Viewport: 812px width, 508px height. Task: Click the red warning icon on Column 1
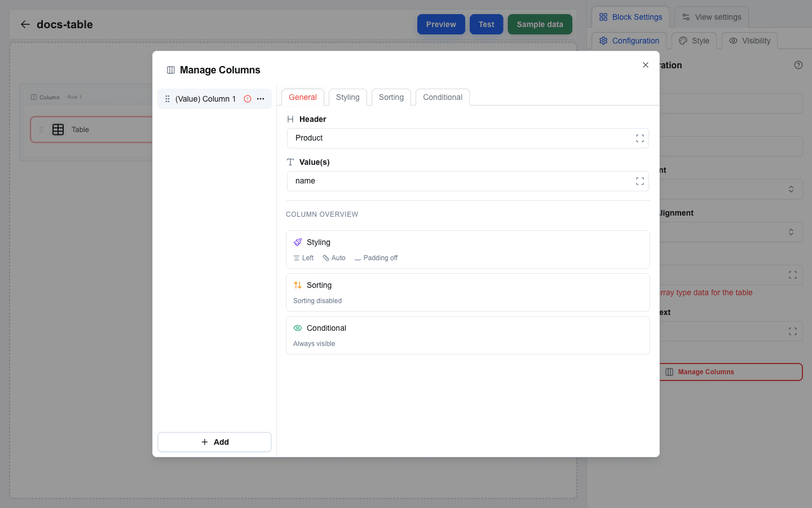click(248, 99)
